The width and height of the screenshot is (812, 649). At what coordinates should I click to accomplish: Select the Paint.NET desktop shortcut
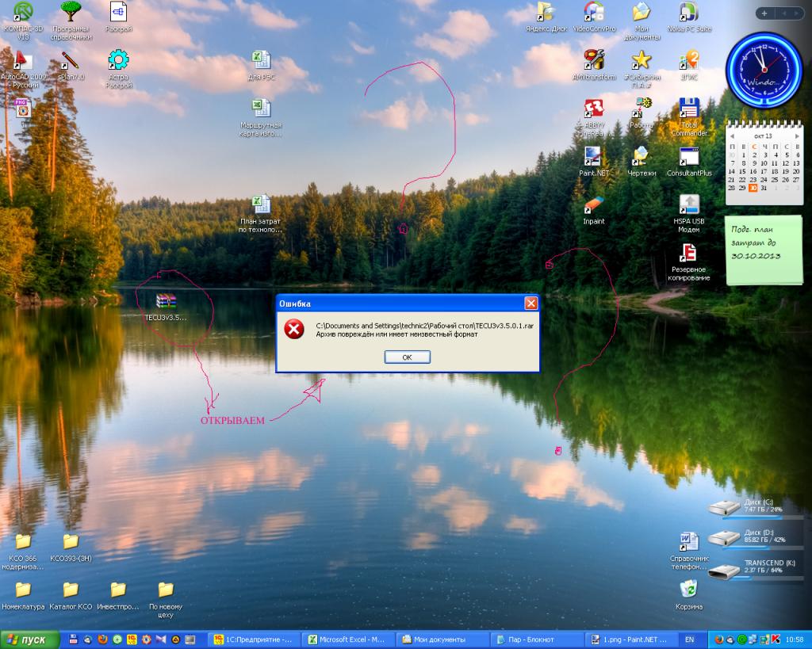593,156
